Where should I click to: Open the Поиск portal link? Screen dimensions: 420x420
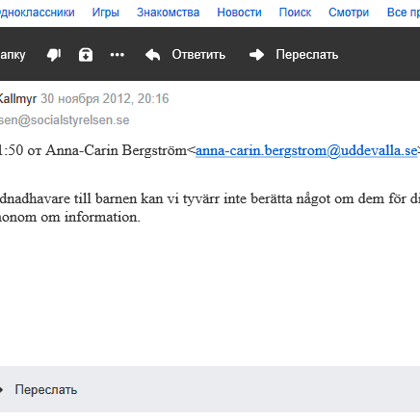pyautogui.click(x=295, y=12)
